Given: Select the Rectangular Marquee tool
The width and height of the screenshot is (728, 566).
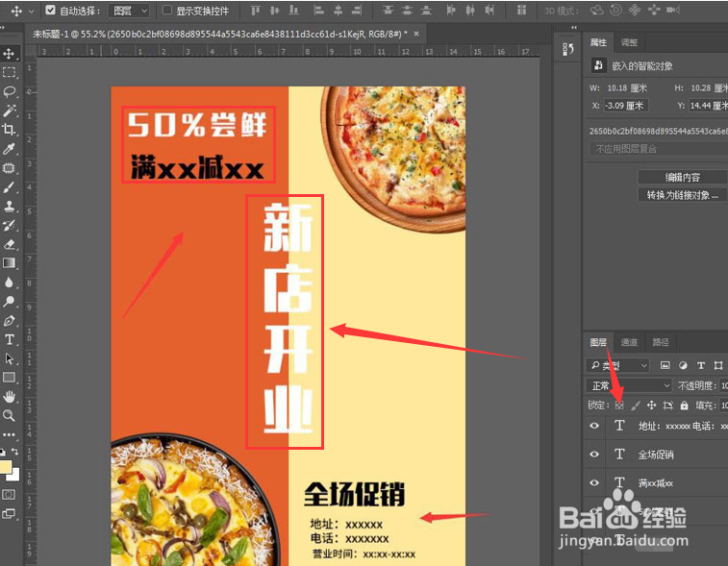Looking at the screenshot, I should [9, 72].
